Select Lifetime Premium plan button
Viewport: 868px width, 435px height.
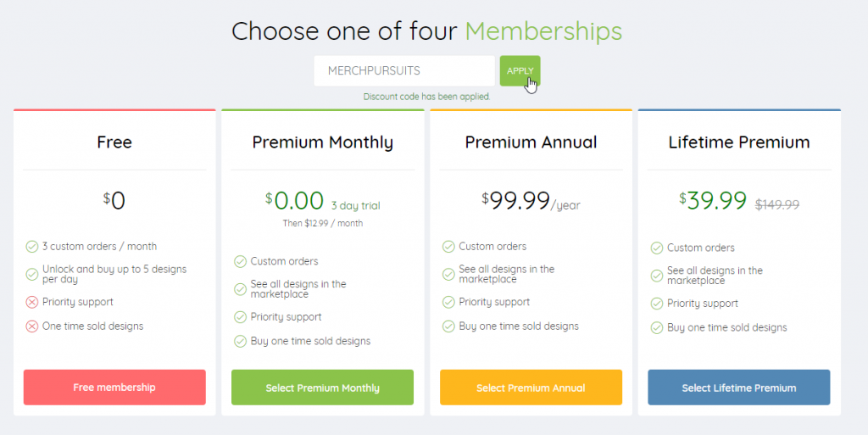pyautogui.click(x=739, y=388)
